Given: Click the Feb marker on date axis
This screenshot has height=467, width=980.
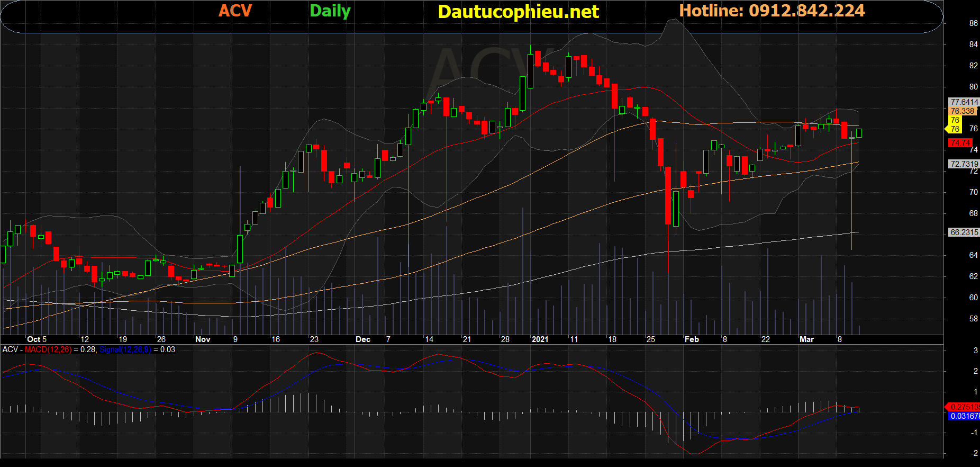Looking at the screenshot, I should click(x=691, y=339).
